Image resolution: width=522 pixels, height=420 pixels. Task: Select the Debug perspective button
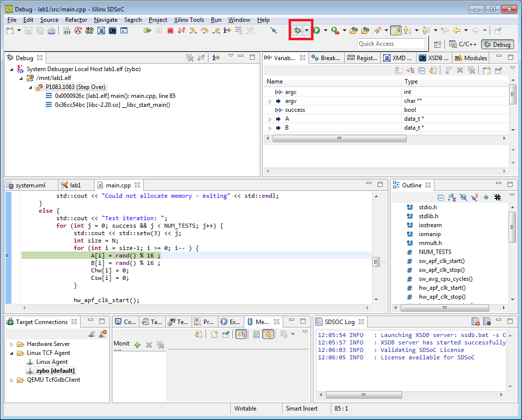click(x=497, y=44)
